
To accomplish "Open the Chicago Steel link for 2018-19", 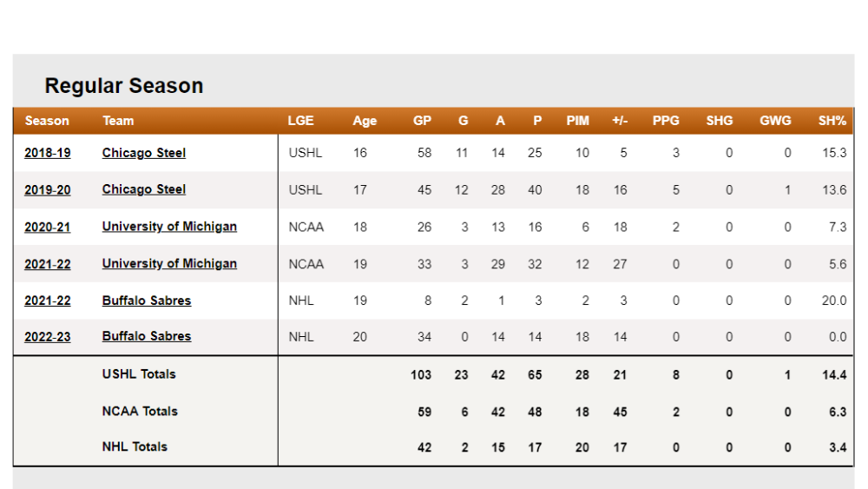I will click(x=144, y=153).
